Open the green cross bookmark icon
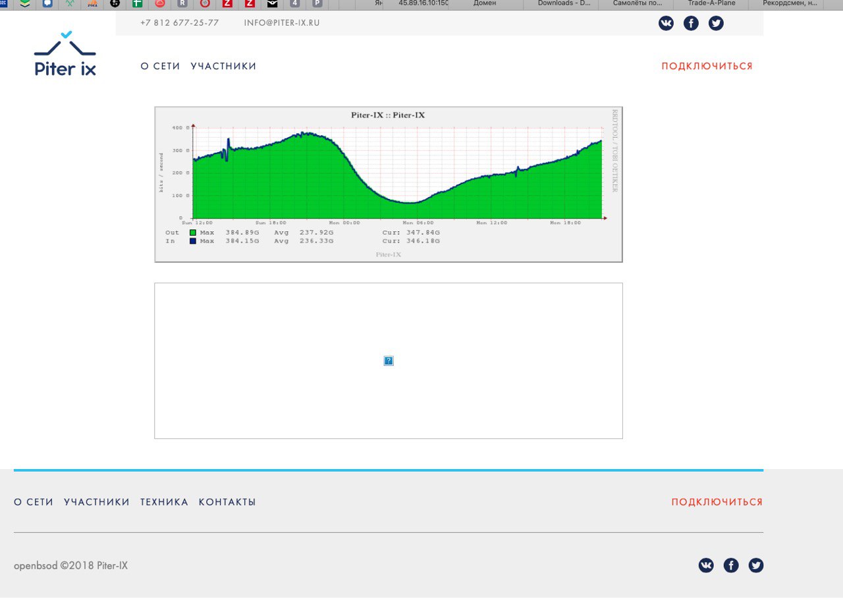This screenshot has width=843, height=616. coord(137,3)
